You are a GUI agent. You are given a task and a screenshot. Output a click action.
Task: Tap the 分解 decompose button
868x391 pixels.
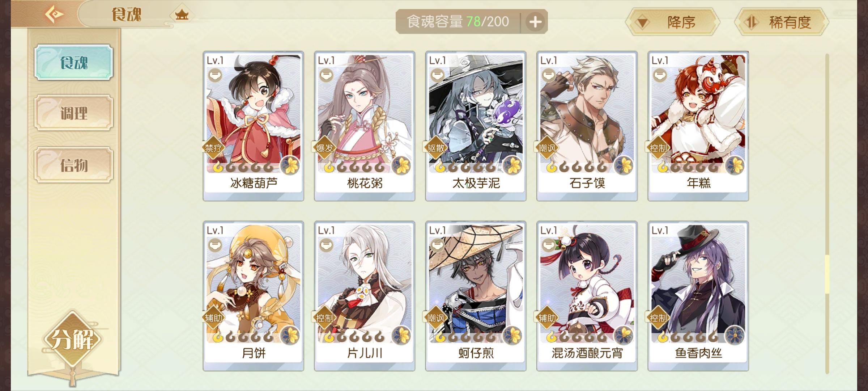72,340
